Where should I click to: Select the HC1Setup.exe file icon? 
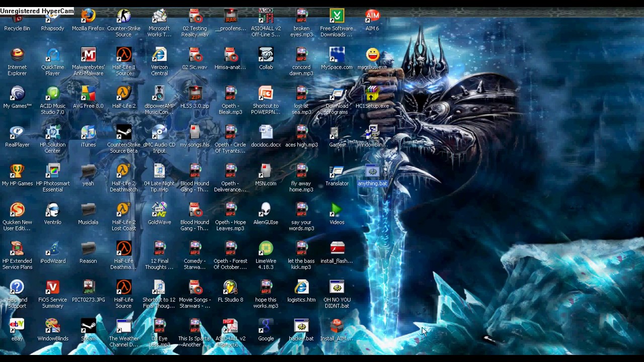372,97
